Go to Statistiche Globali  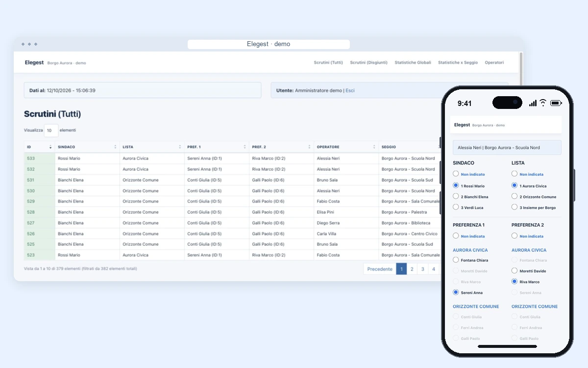click(x=413, y=63)
